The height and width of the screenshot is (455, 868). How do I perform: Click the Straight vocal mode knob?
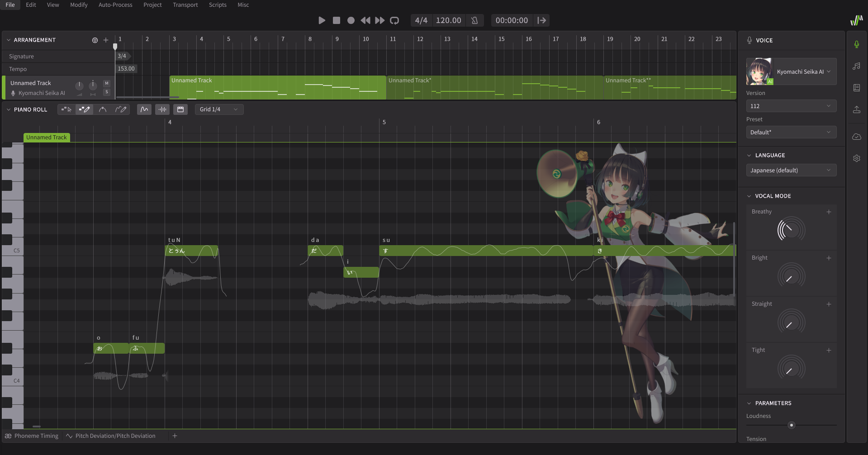(x=792, y=322)
